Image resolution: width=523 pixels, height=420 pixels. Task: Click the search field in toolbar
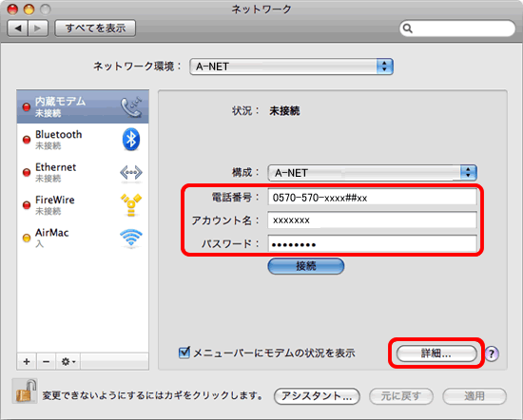457,29
